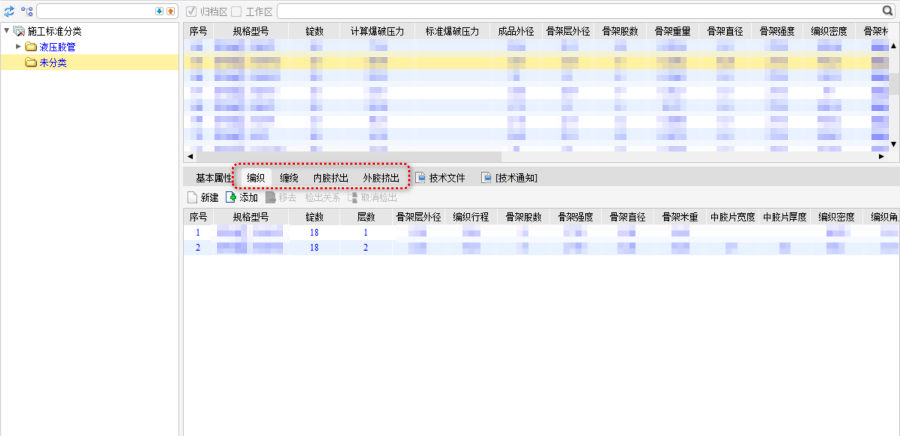Click the orange up-arrow icon in tree search
This screenshot has width=900, height=436.
[x=170, y=11]
